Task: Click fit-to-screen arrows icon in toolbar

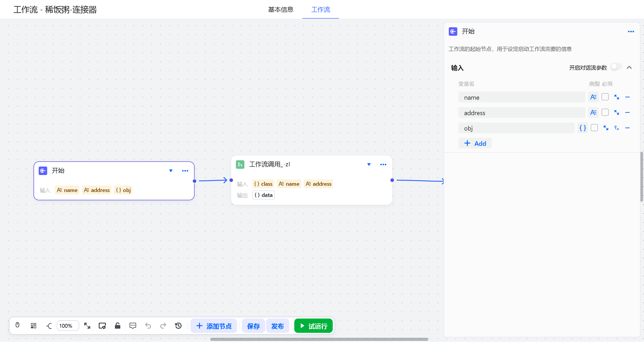Action: [87, 326]
